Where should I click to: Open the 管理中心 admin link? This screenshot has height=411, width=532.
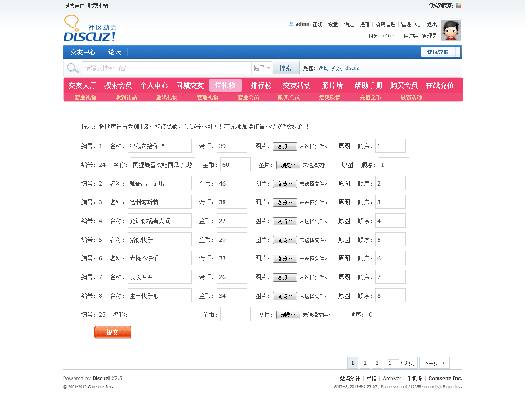tap(411, 24)
